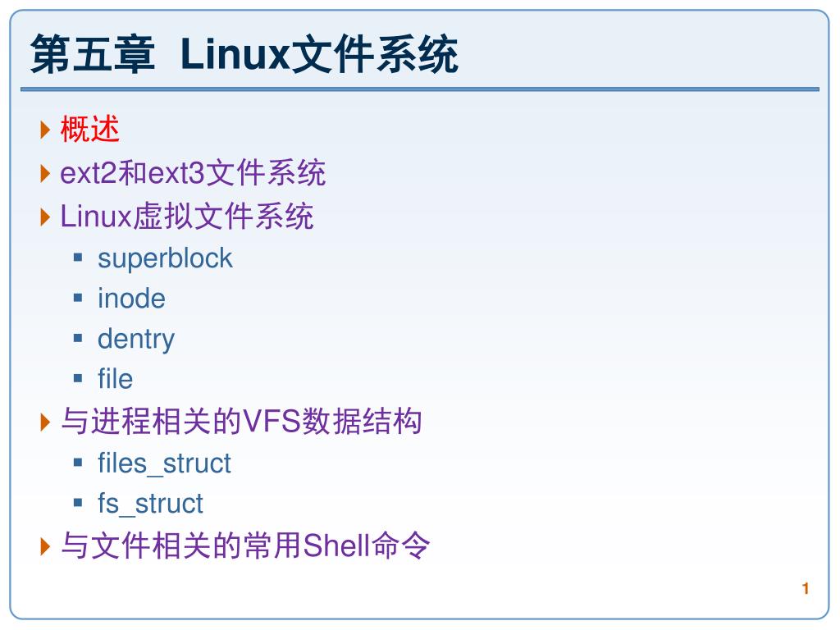840x630 pixels.
Task: Click the slide title 第五章 Linux文件系统
Action: tap(244, 53)
